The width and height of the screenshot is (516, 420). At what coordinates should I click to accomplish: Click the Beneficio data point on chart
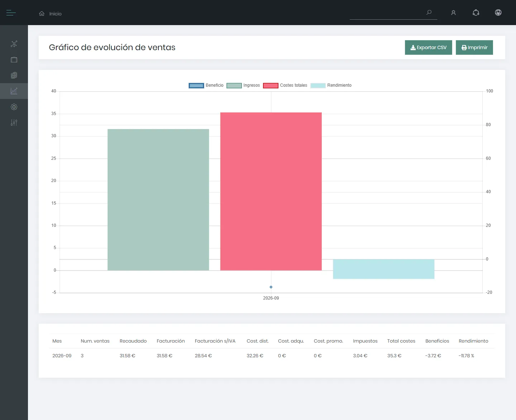(x=271, y=287)
